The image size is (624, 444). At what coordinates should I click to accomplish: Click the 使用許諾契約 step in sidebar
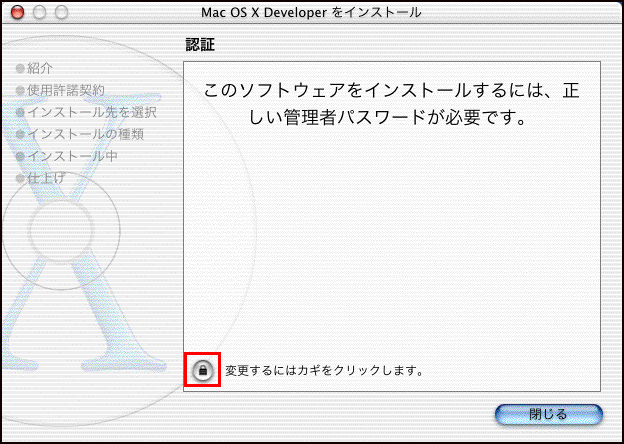[x=60, y=91]
